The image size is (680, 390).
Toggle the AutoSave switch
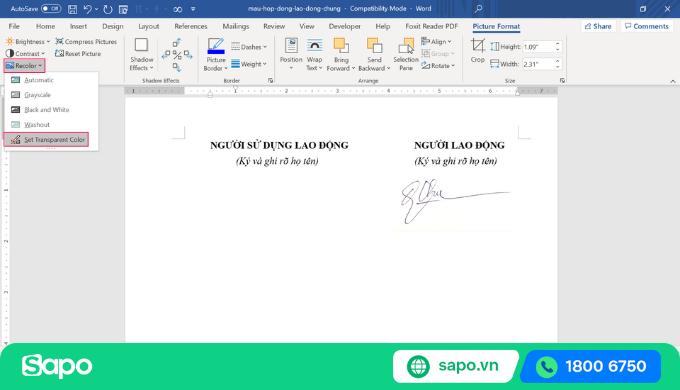[x=51, y=9]
